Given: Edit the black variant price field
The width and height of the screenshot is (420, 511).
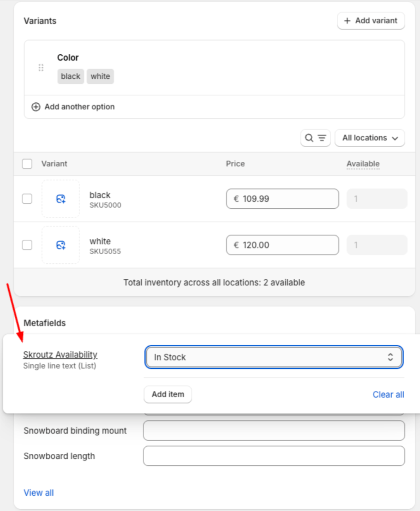Looking at the screenshot, I should pos(282,199).
